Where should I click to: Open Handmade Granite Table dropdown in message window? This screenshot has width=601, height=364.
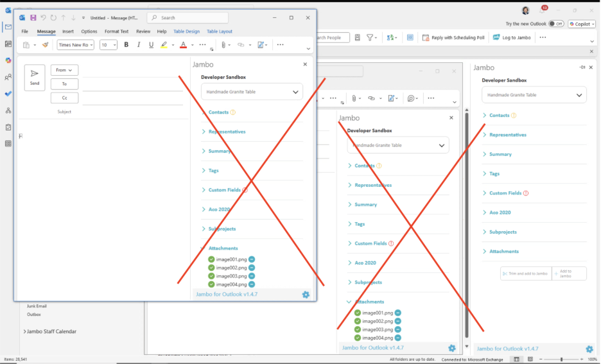pyautogui.click(x=252, y=92)
